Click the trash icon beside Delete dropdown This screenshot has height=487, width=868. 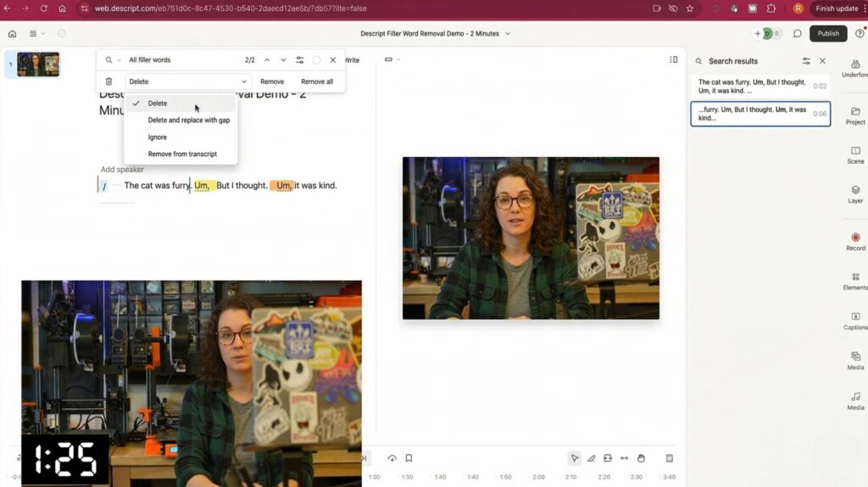pyautogui.click(x=108, y=81)
